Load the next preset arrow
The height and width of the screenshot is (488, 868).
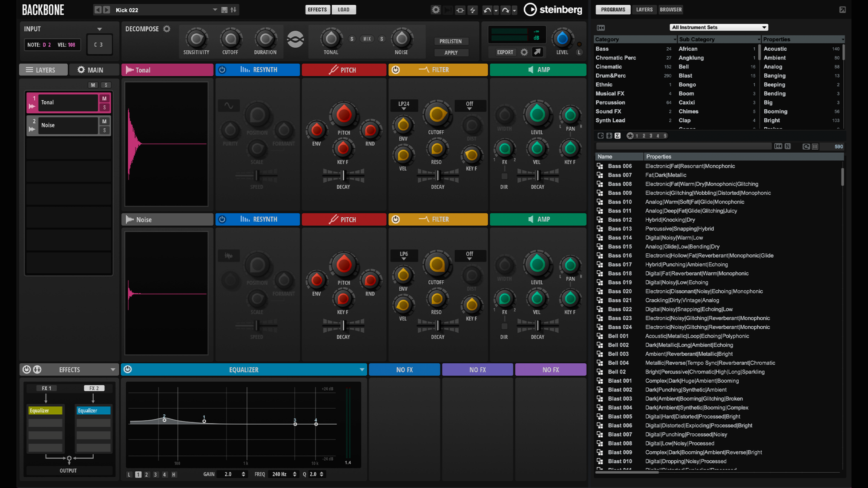(x=107, y=10)
